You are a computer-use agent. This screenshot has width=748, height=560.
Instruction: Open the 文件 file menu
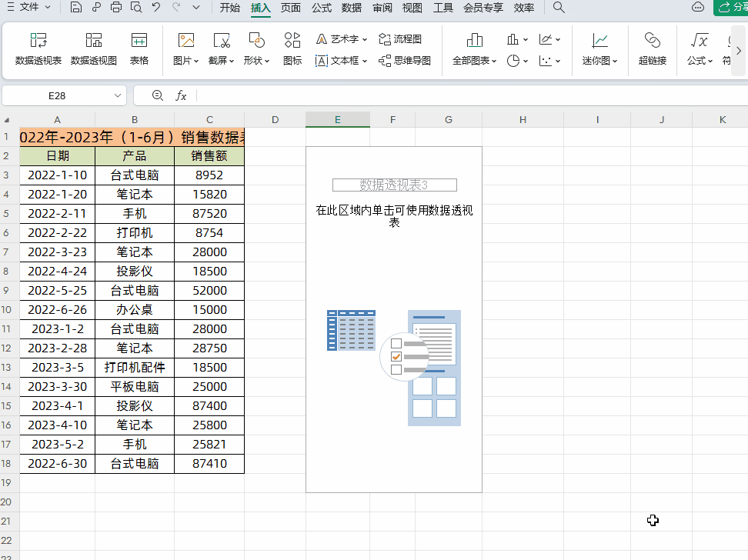click(29, 7)
